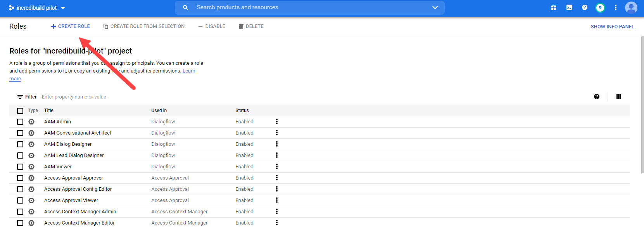Click the project hexagon logo icon
Screen dimensions: 644x228
(x=11, y=8)
